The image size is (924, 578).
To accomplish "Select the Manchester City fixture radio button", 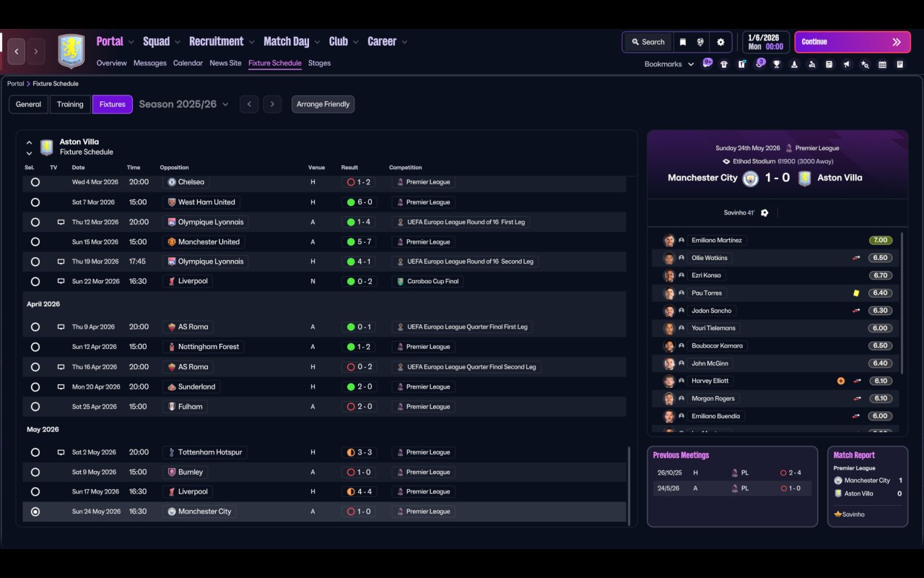I will pos(35,512).
